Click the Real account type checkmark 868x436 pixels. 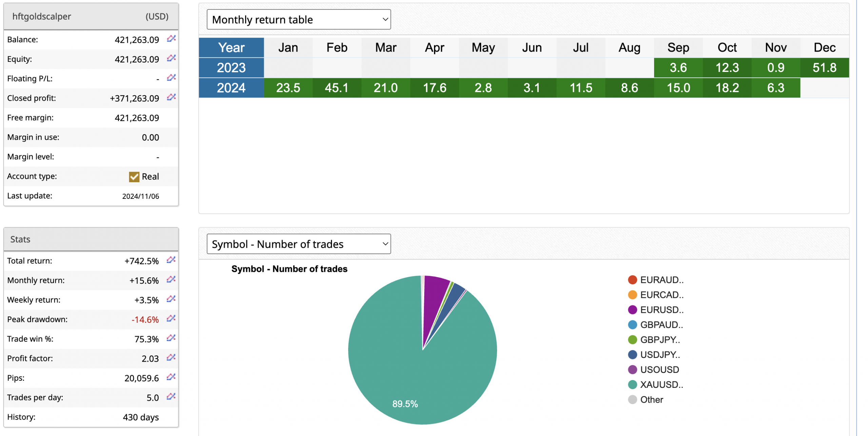click(134, 176)
